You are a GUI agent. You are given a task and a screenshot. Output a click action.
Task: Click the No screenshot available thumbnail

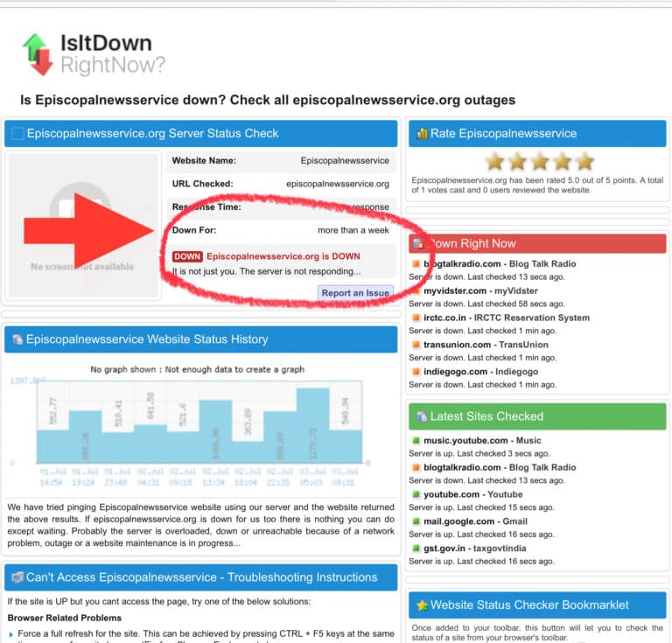(x=83, y=226)
